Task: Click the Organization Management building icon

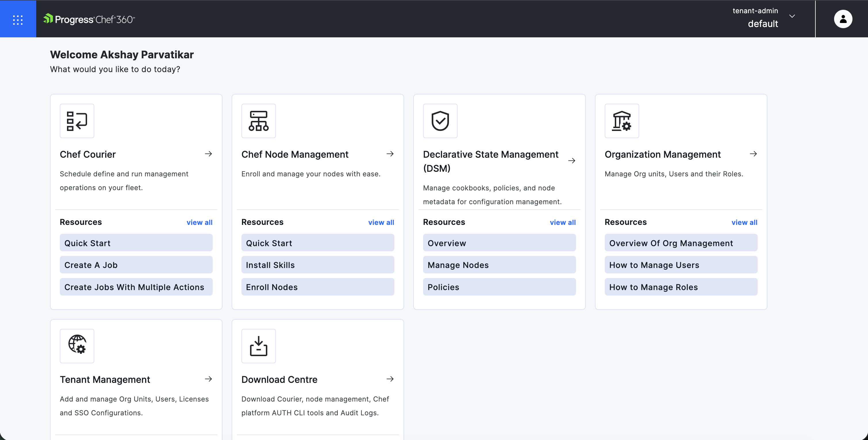Action: pyautogui.click(x=622, y=121)
